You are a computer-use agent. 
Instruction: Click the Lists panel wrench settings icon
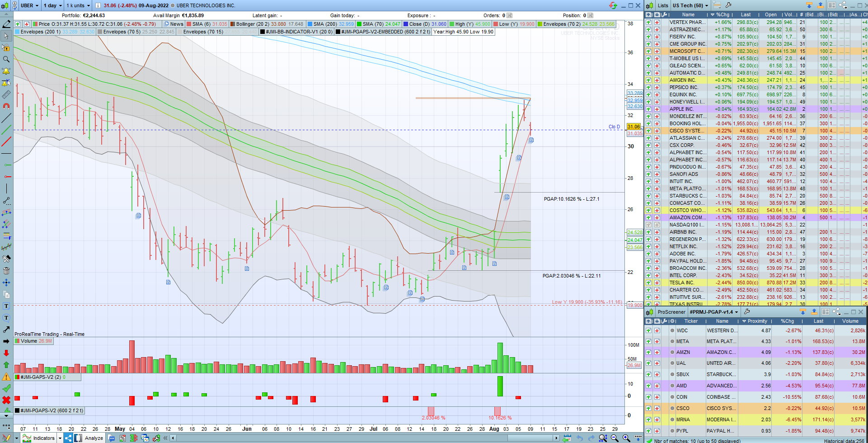(x=728, y=5)
